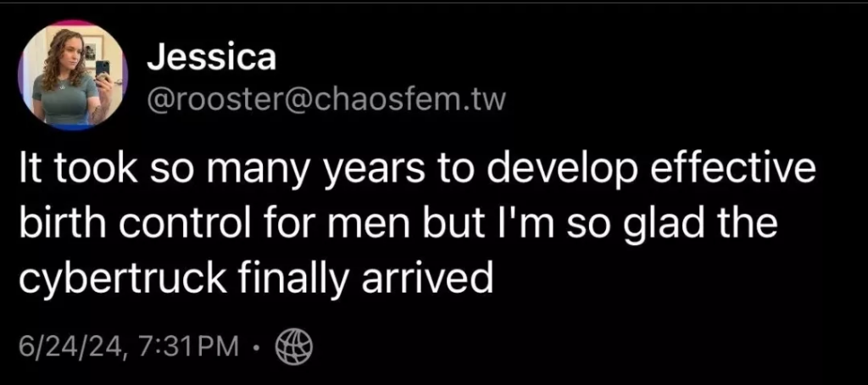Click the display name Jessica
Screen dimensions: 868x385
pyautogui.click(x=211, y=57)
